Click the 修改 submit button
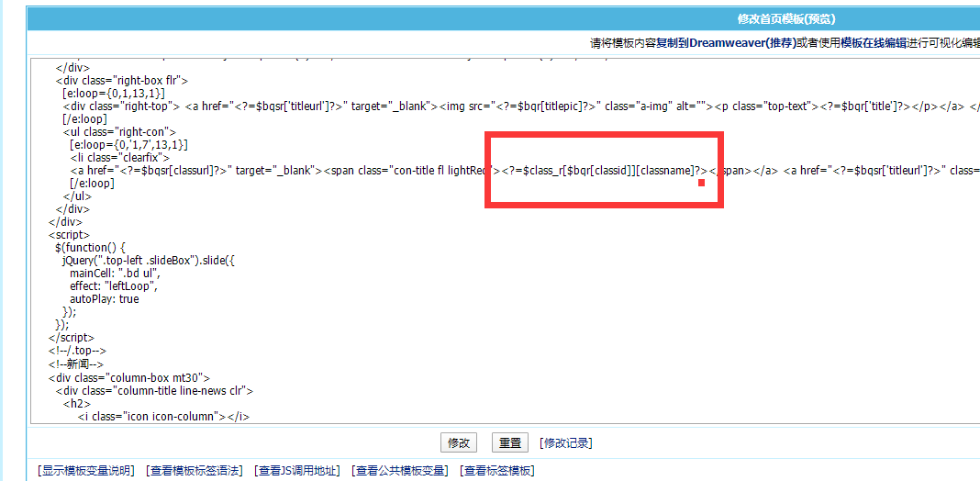The image size is (980, 481). (x=459, y=442)
